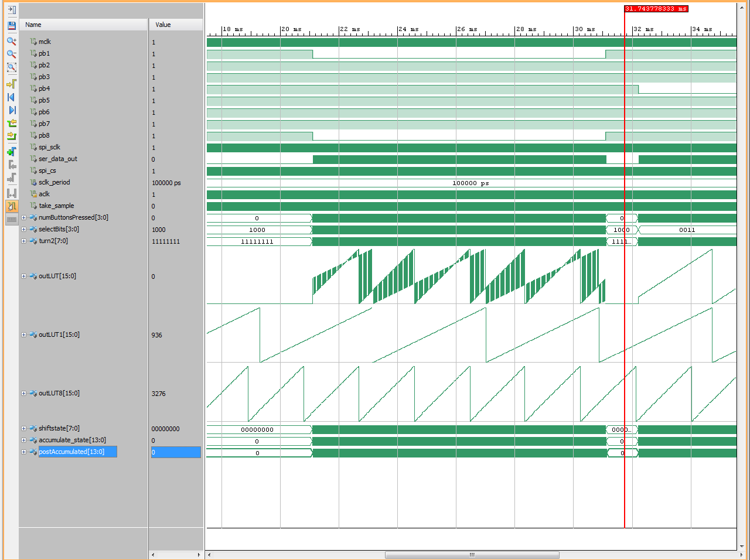Jump to time zero with blue arrow icon

click(x=11, y=97)
